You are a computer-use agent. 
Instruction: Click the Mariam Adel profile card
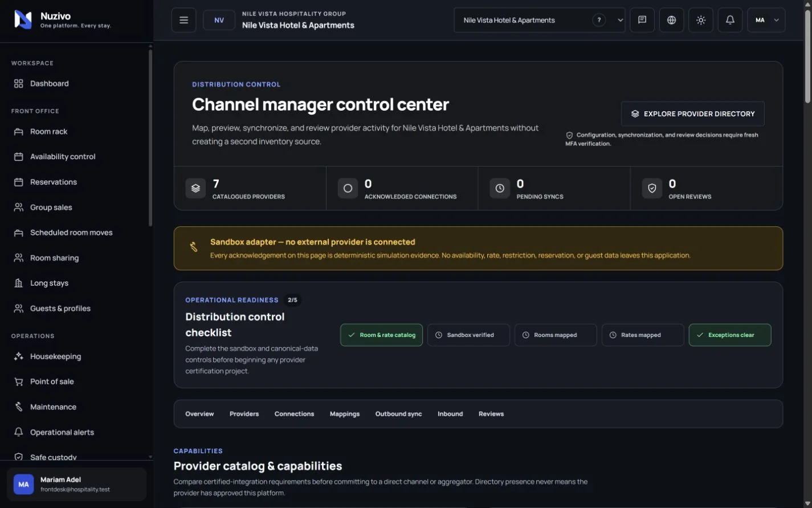coord(76,485)
